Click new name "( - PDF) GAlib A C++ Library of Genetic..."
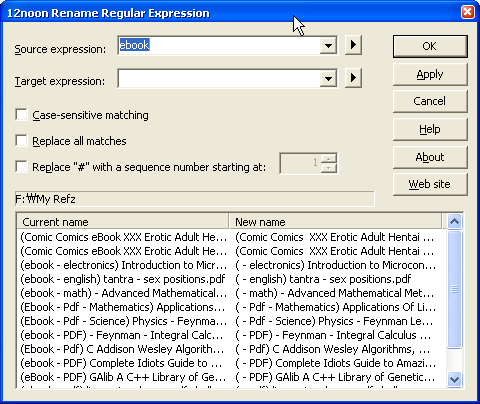Image resolution: width=480 pixels, height=404 pixels. [335, 377]
